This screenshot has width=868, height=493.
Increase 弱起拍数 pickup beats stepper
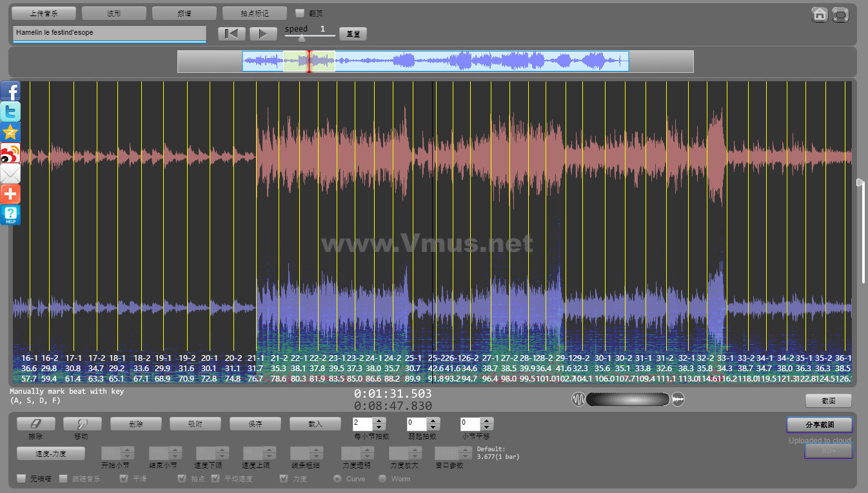(x=434, y=421)
